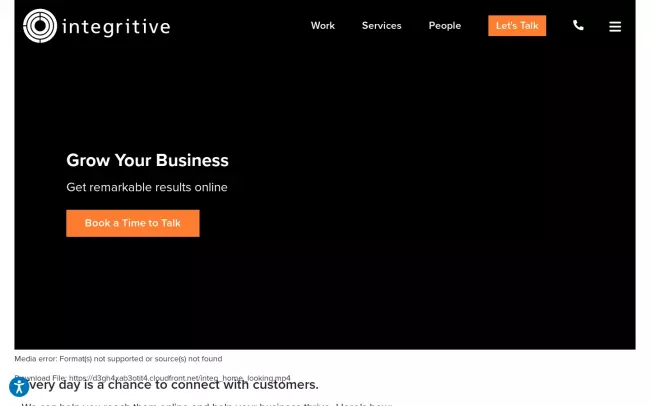Open the Work menu item
The height and width of the screenshot is (406, 650).
tap(323, 26)
